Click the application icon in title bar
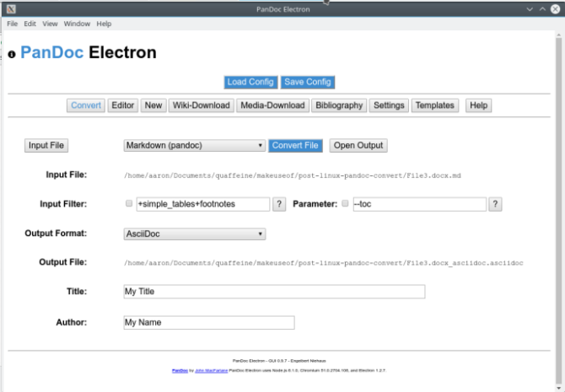 [8, 8]
